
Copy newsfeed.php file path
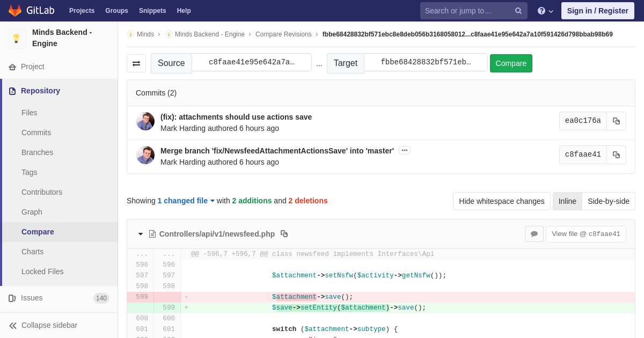pyautogui.click(x=284, y=234)
